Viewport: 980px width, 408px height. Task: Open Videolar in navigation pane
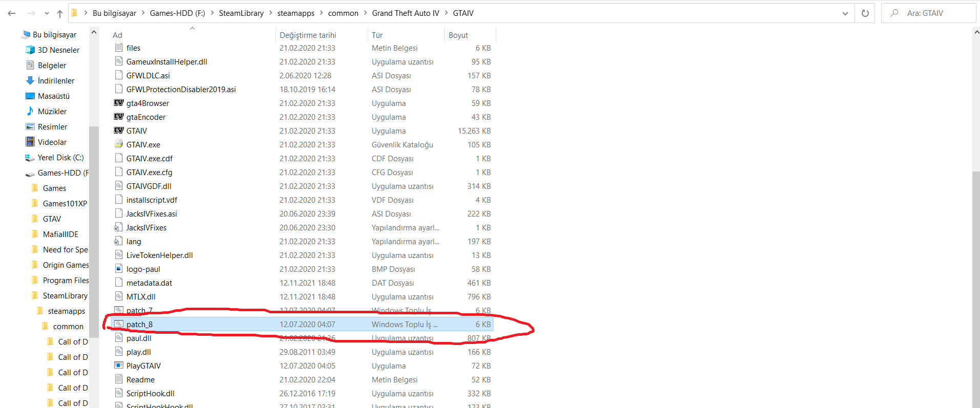(52, 142)
